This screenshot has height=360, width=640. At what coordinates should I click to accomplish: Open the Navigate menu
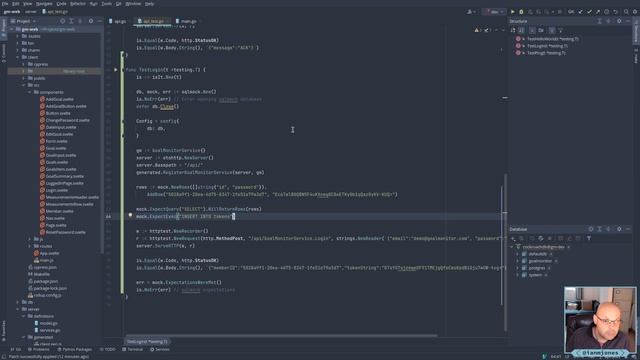coord(44,4)
